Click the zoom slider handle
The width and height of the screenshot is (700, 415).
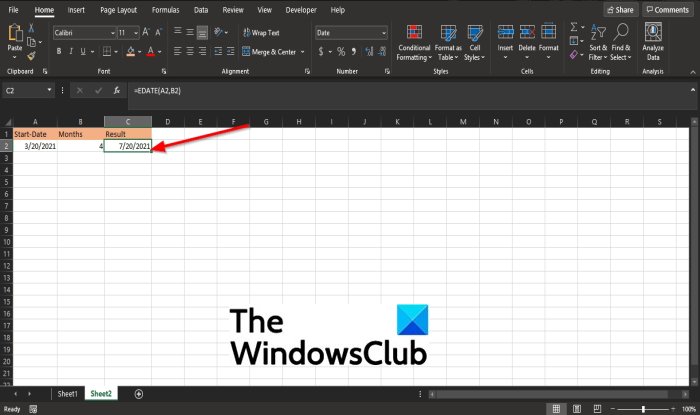point(643,409)
